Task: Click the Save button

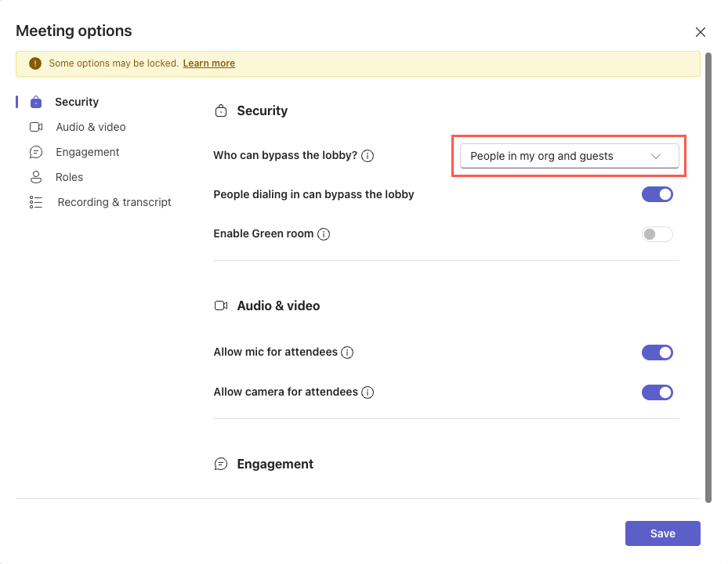Action: coord(662,533)
